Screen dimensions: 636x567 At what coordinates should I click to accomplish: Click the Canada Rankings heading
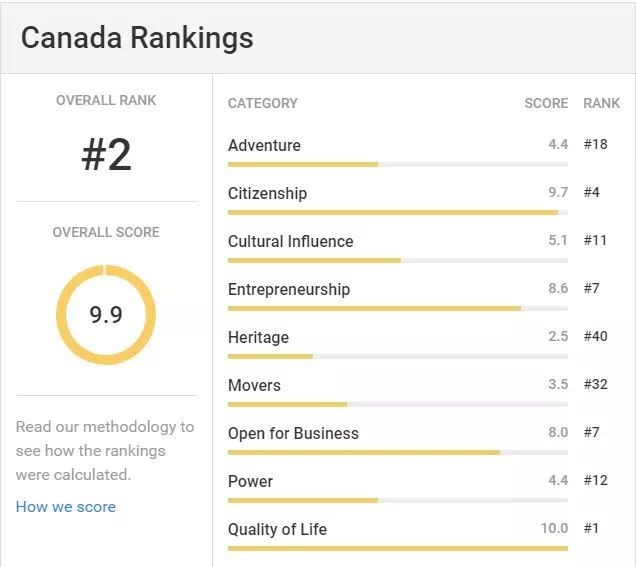click(137, 38)
